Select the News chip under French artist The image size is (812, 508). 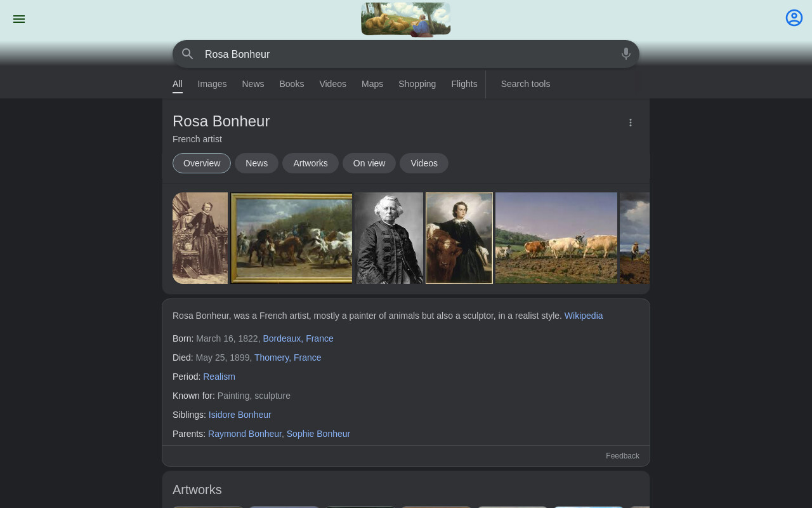pos(256,163)
